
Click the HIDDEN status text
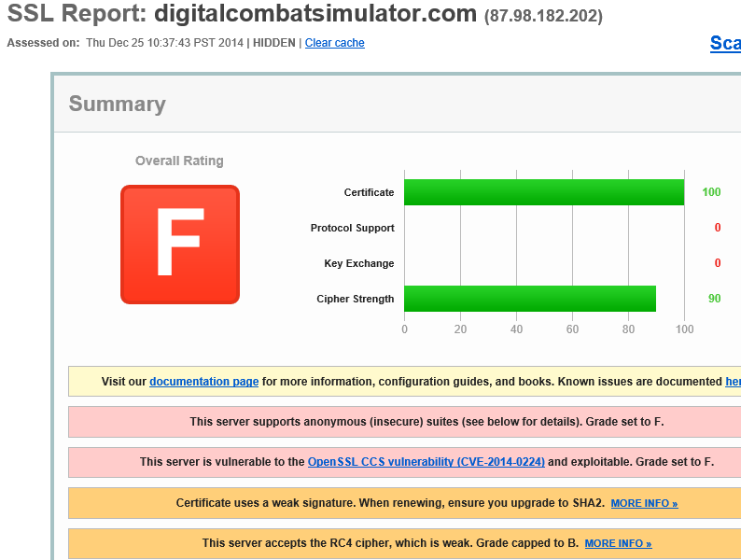[274, 43]
